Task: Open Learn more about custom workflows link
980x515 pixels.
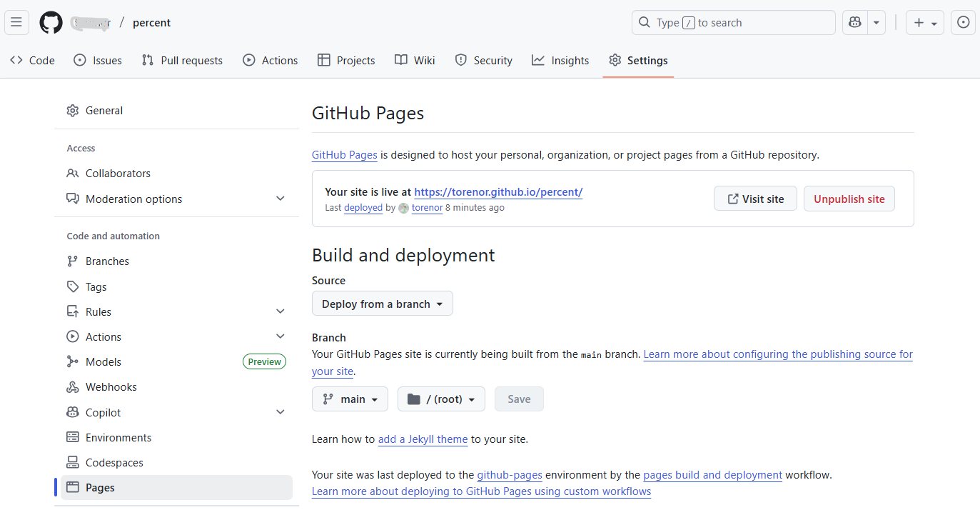Action: pyautogui.click(x=481, y=491)
